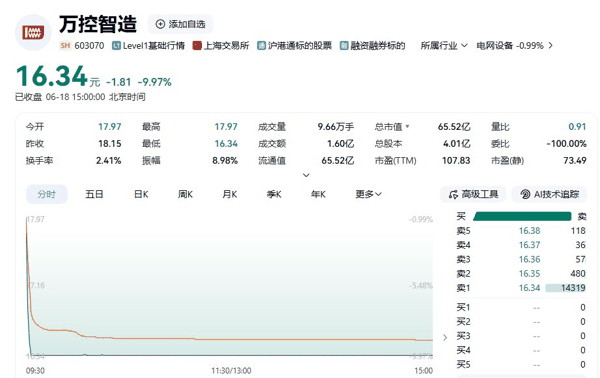Viewport: 600px width, 378px height.
Task: Expand more quote data chevron
Action: tap(306, 175)
